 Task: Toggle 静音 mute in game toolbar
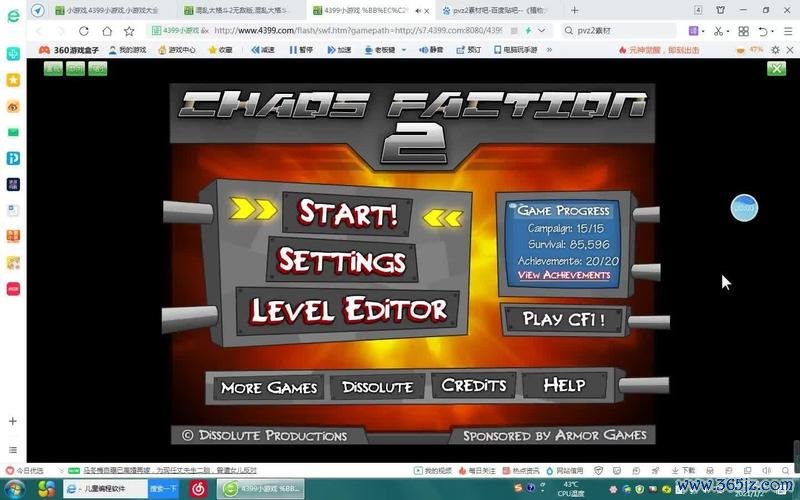tap(431, 50)
